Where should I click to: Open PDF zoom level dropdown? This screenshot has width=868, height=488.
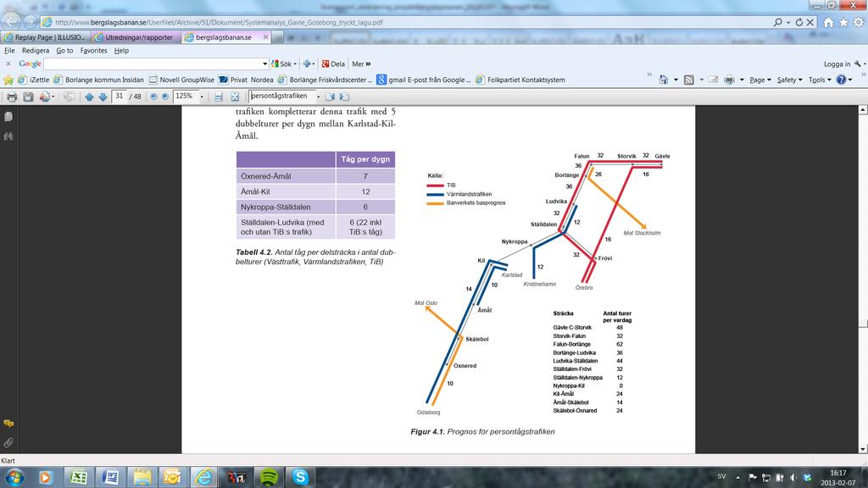[x=202, y=97]
